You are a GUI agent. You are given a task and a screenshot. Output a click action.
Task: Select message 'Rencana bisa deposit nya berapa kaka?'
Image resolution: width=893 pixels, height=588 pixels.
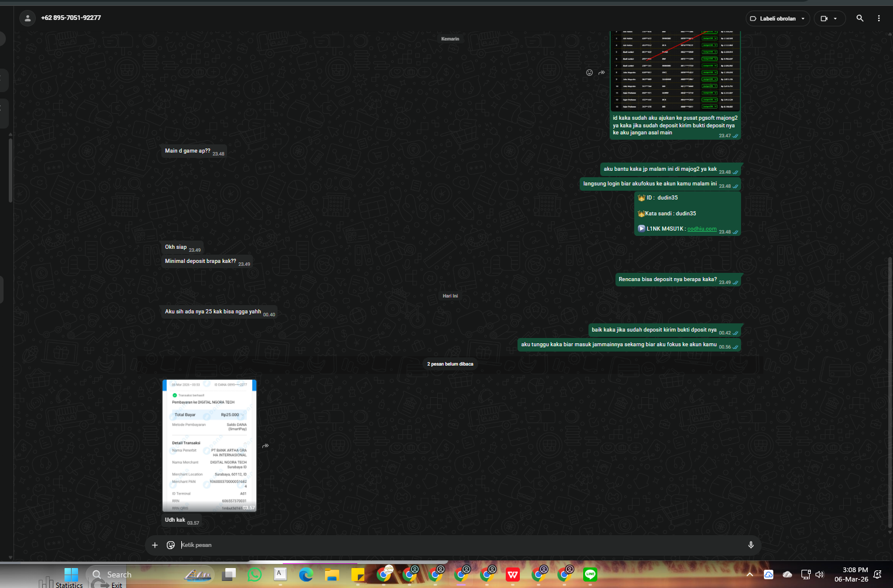coord(678,280)
